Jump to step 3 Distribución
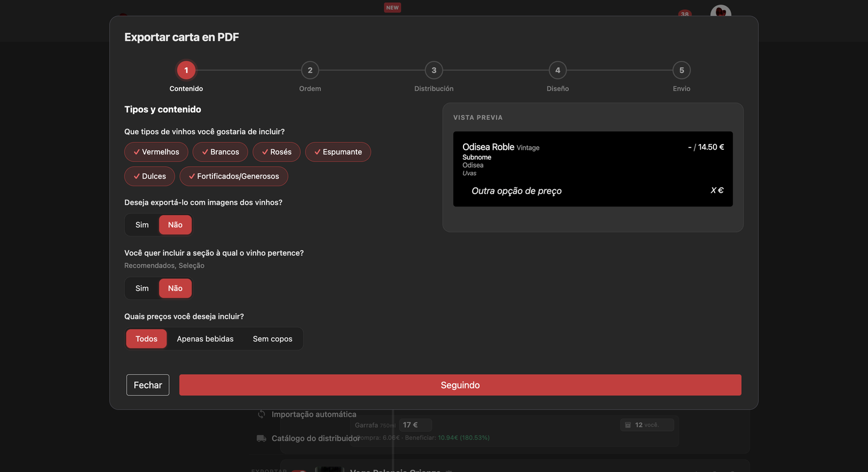Screen dimensions: 868x472 pyautogui.click(x=434, y=71)
